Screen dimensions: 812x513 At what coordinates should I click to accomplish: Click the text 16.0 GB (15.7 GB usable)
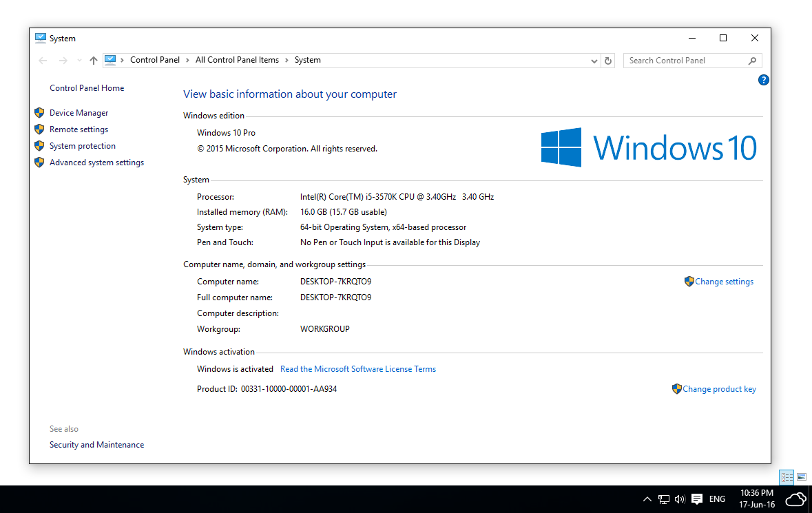[x=344, y=211]
